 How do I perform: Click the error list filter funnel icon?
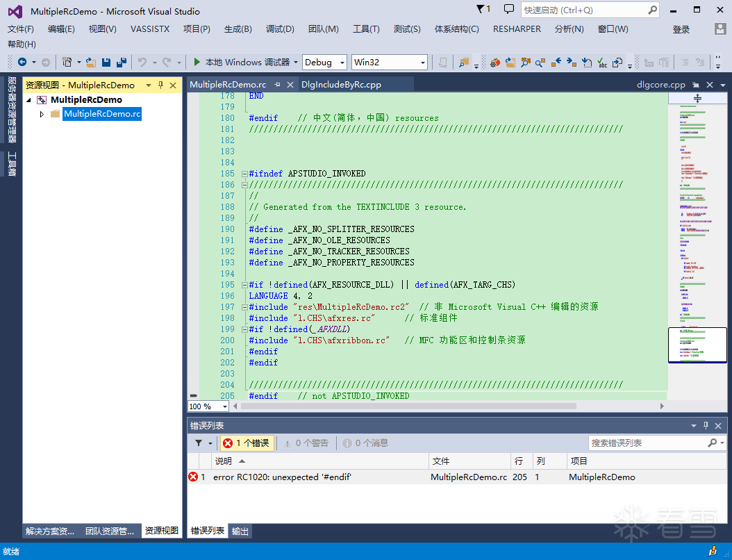199,443
